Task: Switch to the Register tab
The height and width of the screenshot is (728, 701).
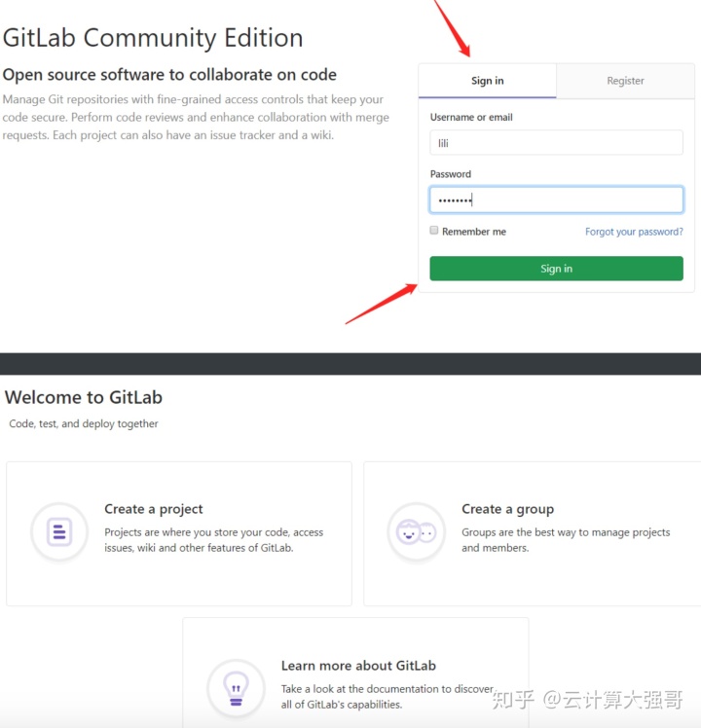Action: click(625, 81)
